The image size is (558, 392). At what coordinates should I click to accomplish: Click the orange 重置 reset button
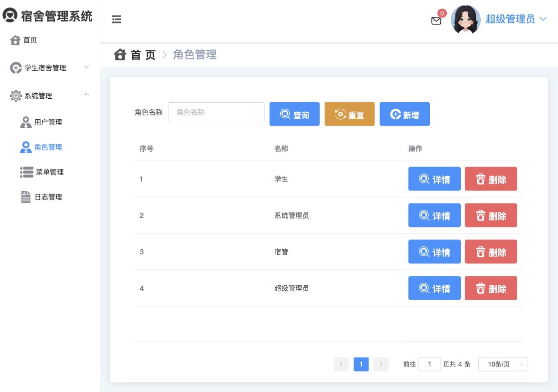(350, 114)
